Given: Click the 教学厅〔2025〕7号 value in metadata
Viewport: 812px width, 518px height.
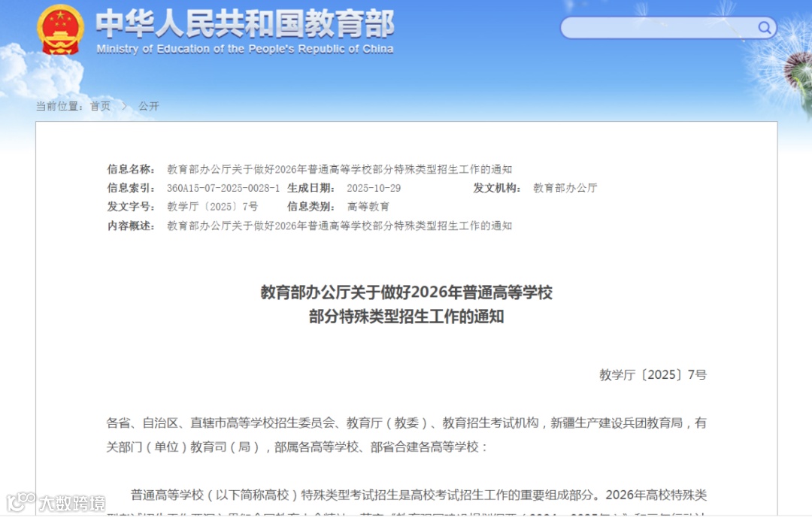Looking at the screenshot, I should pos(212,207).
